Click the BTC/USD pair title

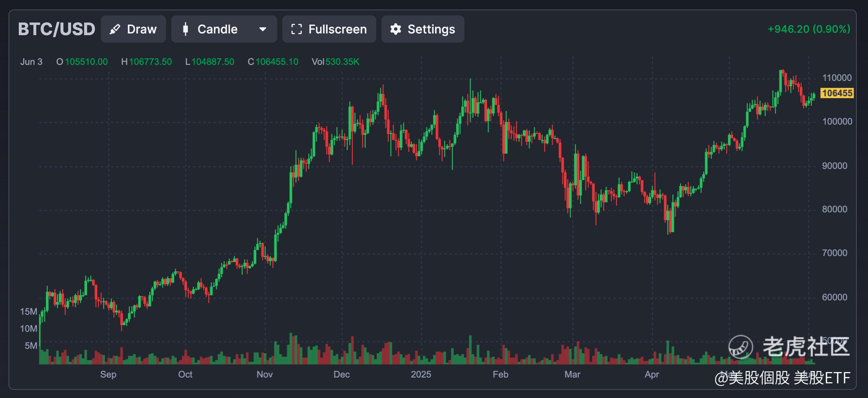(x=57, y=29)
